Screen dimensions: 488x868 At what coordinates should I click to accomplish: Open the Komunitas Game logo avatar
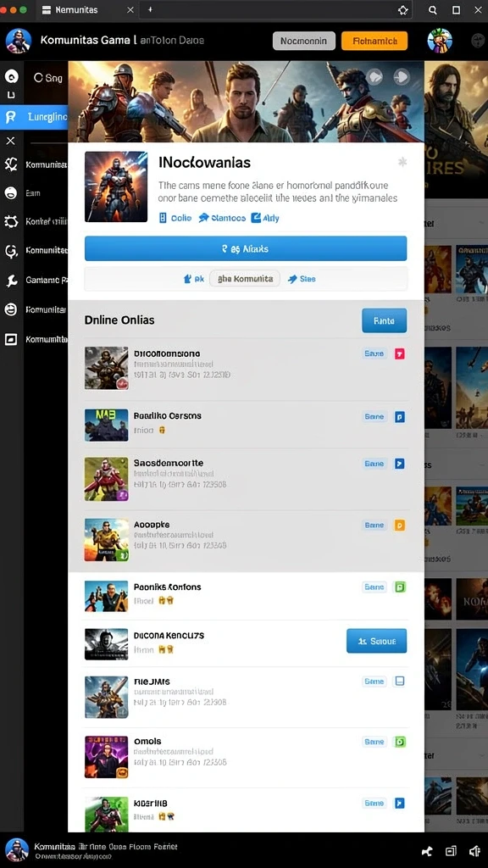pyautogui.click(x=19, y=41)
